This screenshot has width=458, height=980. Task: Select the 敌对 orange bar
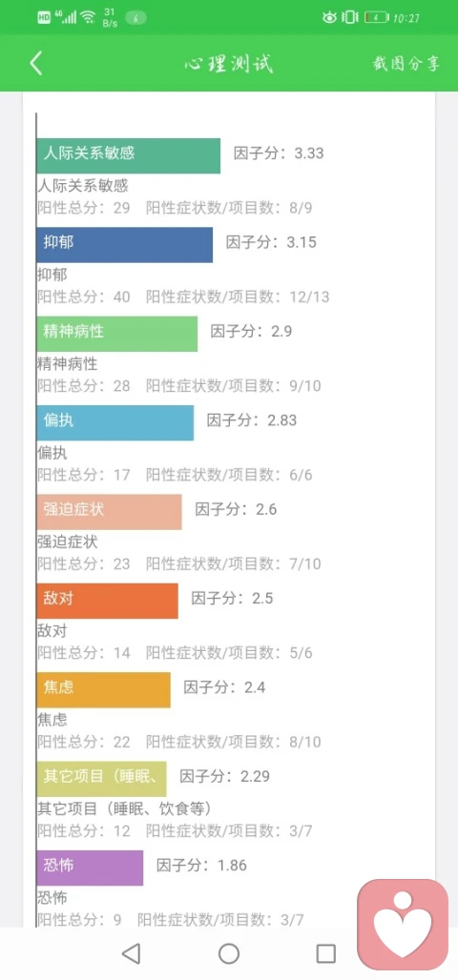pos(107,601)
